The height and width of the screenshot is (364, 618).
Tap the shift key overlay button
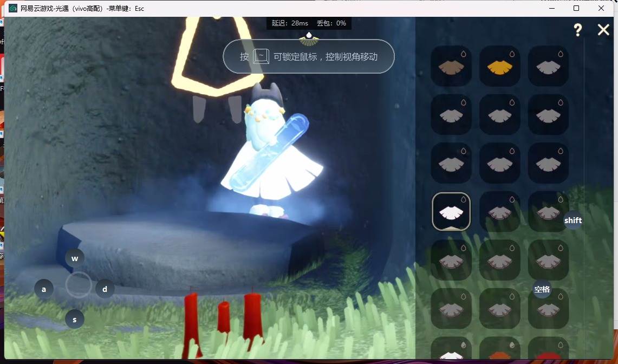point(573,220)
